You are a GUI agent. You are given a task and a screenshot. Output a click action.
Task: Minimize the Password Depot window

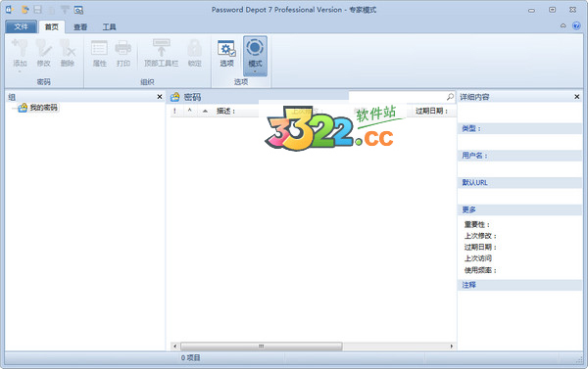pos(531,10)
